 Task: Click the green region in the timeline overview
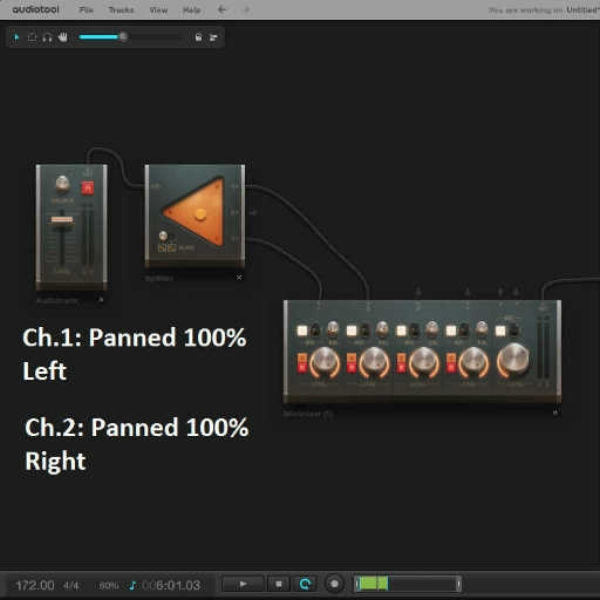372,584
